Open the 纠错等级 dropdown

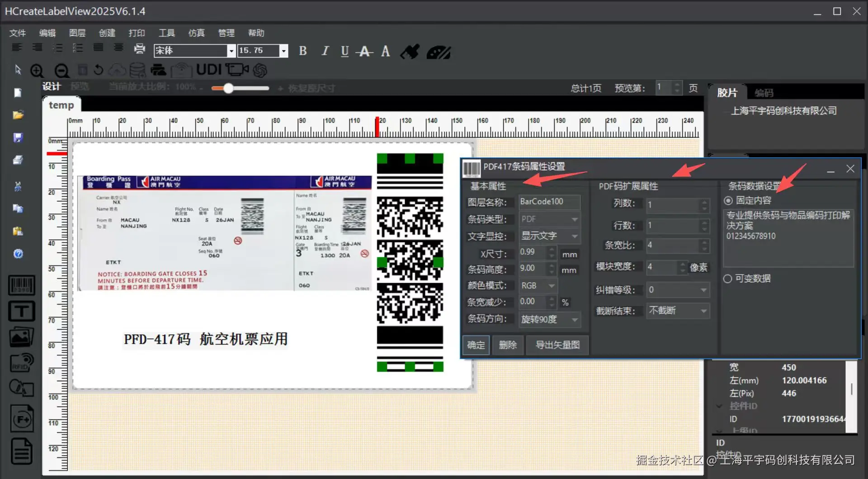[678, 290]
